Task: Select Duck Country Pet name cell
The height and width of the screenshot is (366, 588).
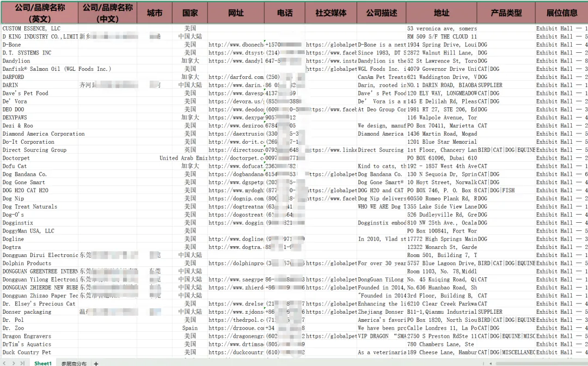Action: tap(40, 352)
